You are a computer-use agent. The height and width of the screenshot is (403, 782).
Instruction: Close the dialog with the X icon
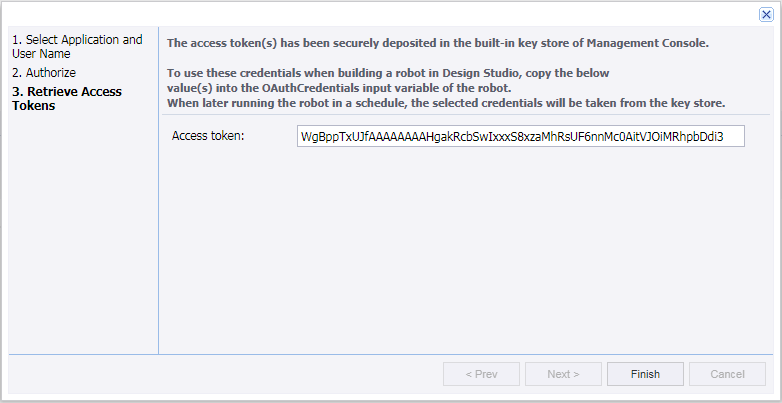[x=766, y=14]
